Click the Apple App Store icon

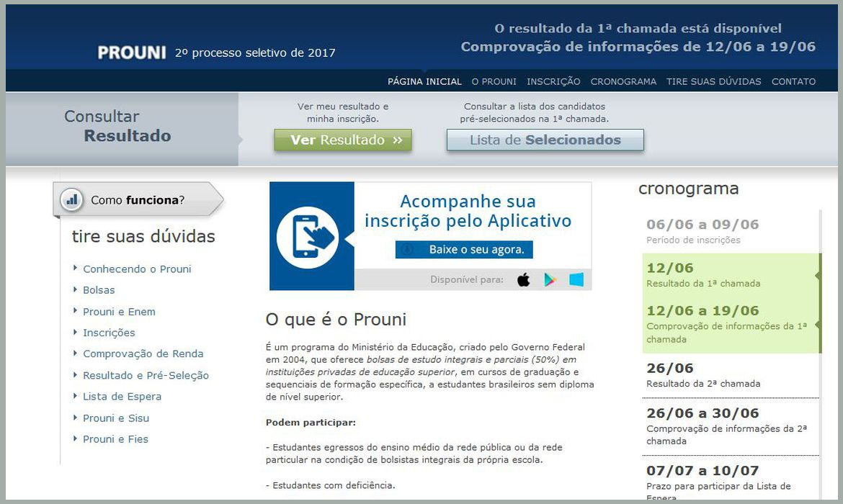click(x=524, y=279)
